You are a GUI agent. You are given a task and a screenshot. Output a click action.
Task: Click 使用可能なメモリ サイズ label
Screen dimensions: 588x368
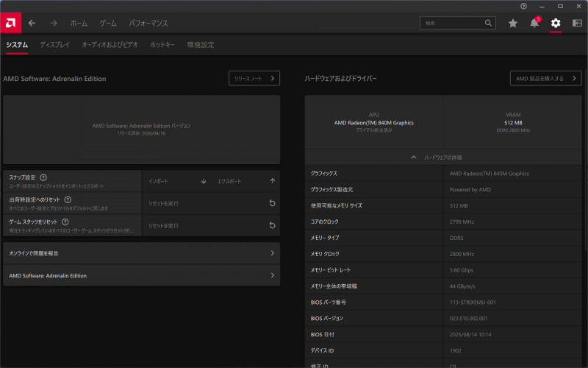[337, 206]
